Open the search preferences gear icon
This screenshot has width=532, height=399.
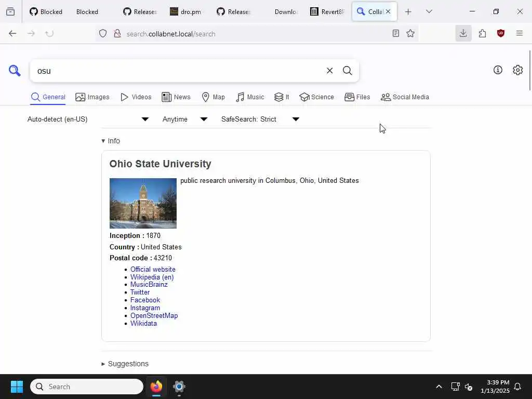tap(517, 70)
